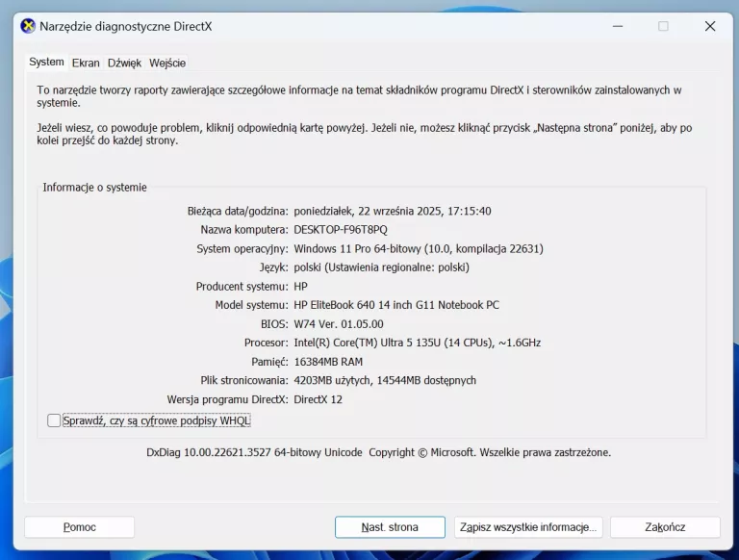The image size is (739, 560).
Task: Select the Dźwięk tab
Action: pos(124,64)
